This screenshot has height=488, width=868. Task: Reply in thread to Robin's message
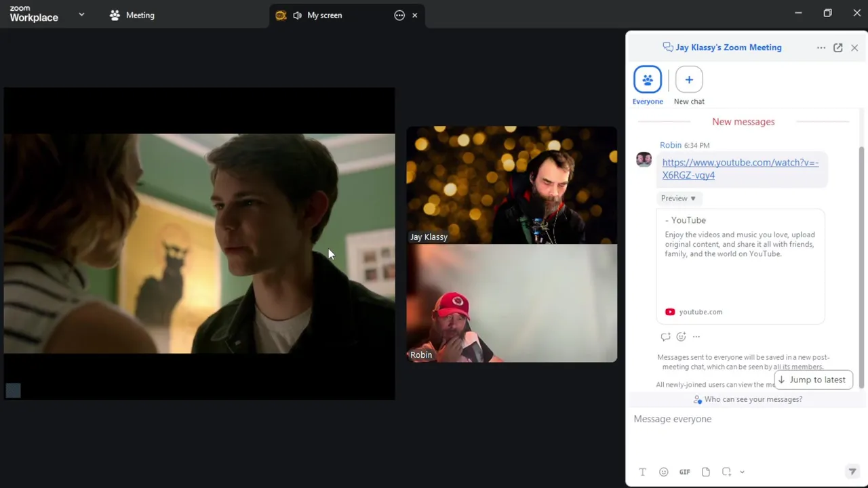[x=665, y=337]
